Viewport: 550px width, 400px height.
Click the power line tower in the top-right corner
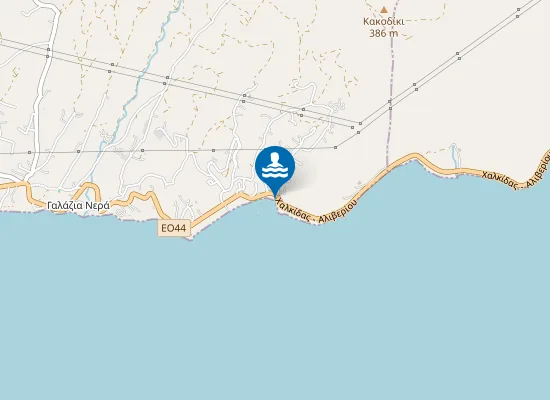pyautogui.click(x=519, y=10)
